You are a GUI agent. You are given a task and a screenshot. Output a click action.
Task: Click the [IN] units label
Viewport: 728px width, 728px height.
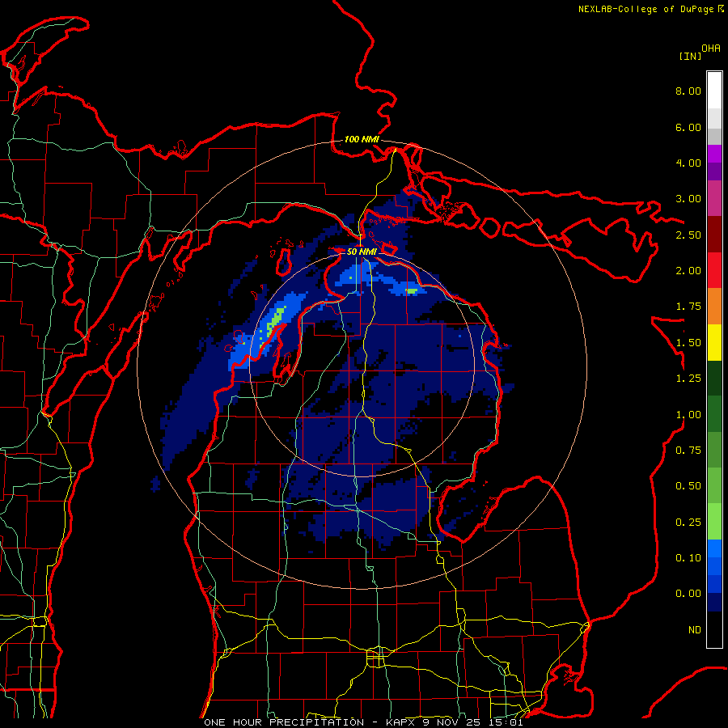[x=690, y=56]
